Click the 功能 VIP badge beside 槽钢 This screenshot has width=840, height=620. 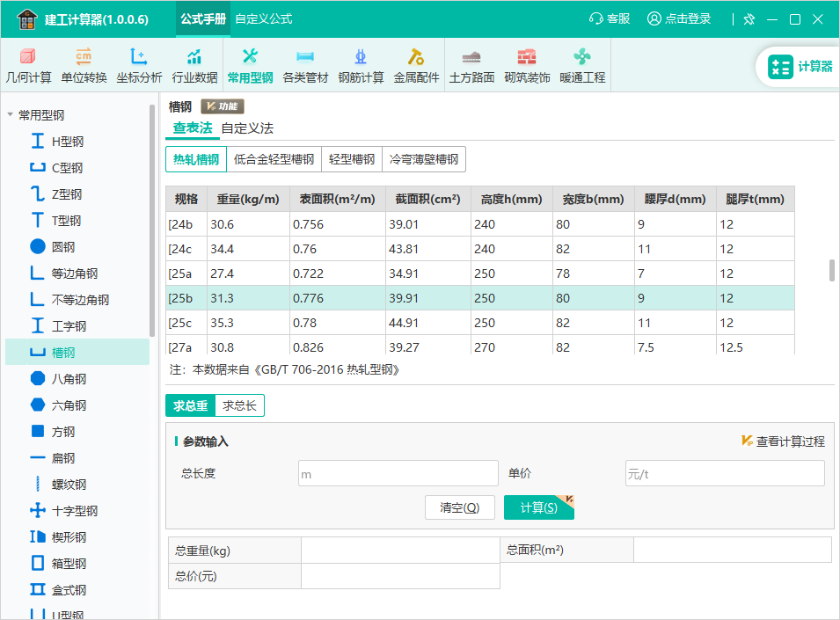click(x=223, y=106)
